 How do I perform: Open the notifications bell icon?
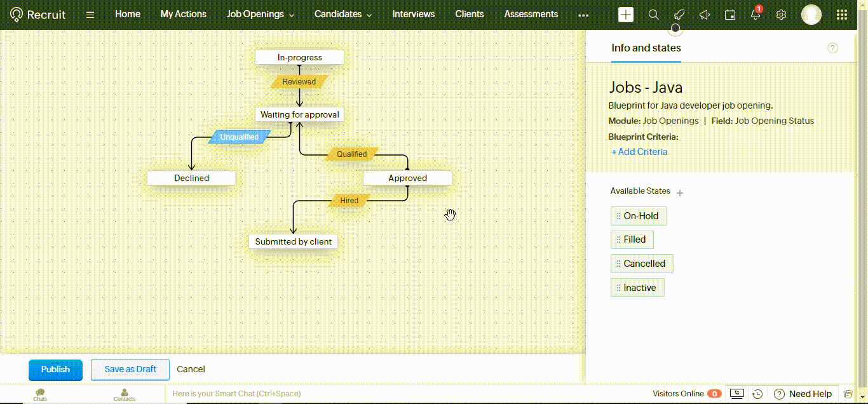(755, 14)
